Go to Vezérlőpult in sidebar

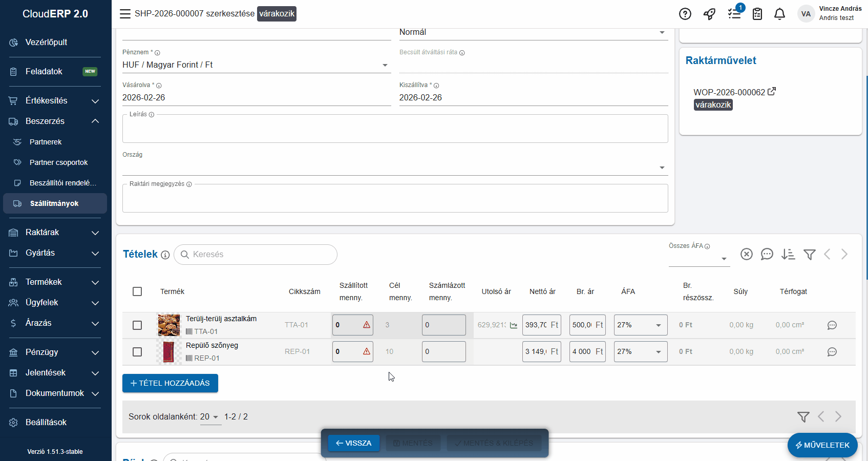coord(46,43)
